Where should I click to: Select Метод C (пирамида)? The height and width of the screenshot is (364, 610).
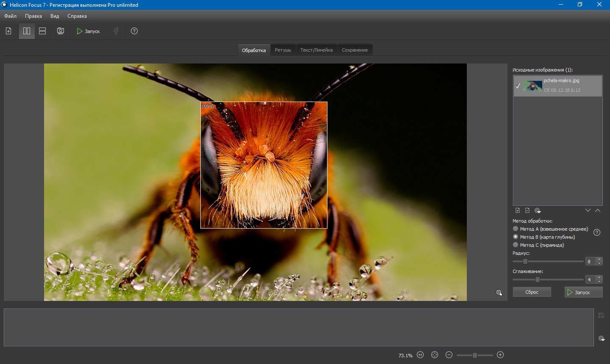coord(538,245)
